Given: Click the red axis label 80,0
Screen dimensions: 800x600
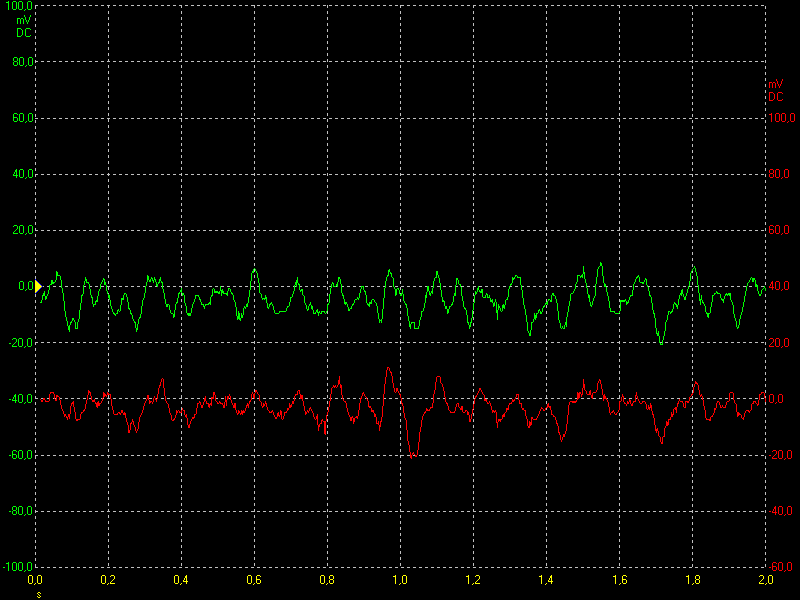Looking at the screenshot, I should click(x=779, y=174).
